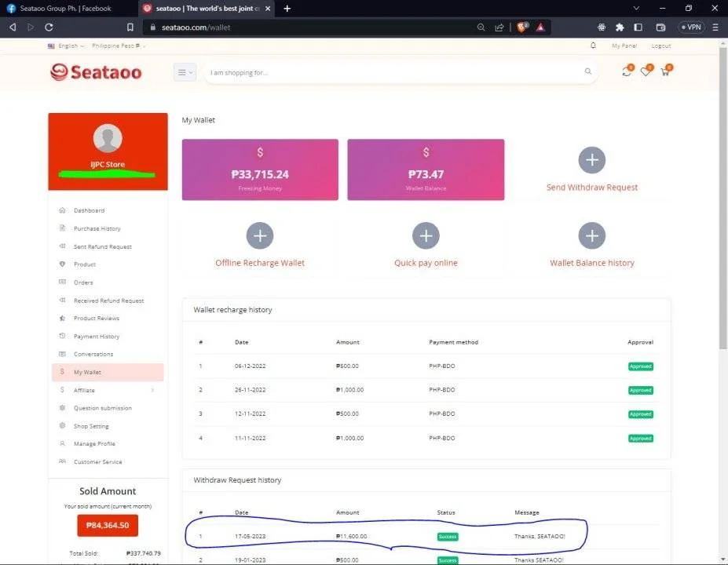Open the extensions puzzle icon
This screenshot has height=565, width=728.
[x=620, y=27]
